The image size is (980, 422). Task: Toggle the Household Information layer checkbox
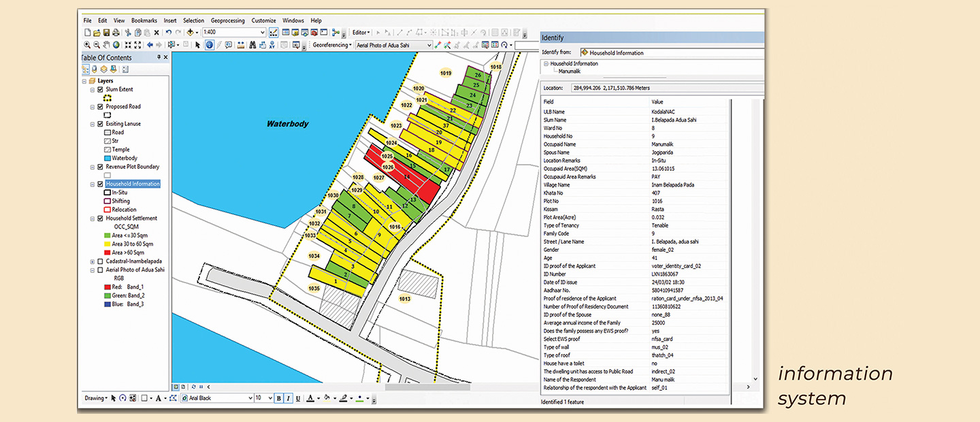tap(101, 184)
